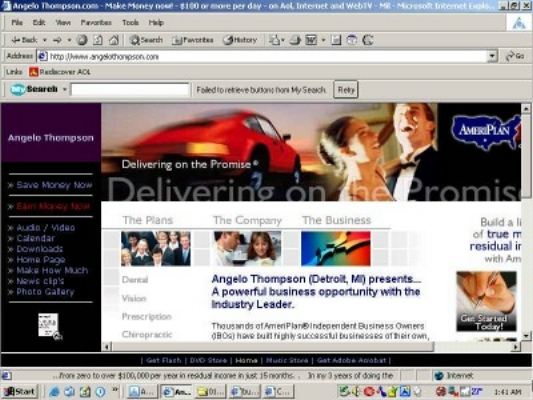Open the Make How Much link
Viewport: 533px width, 400px height.
point(52,271)
